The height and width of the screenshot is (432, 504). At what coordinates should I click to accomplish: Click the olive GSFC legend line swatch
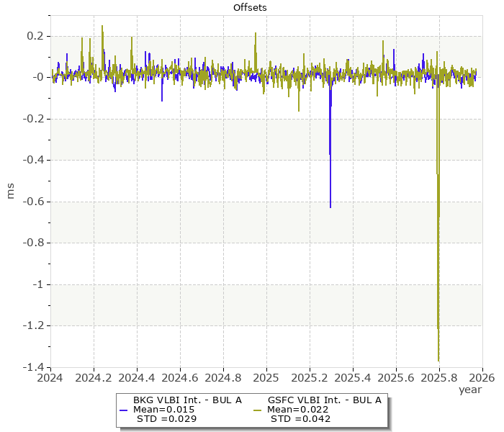(x=258, y=410)
